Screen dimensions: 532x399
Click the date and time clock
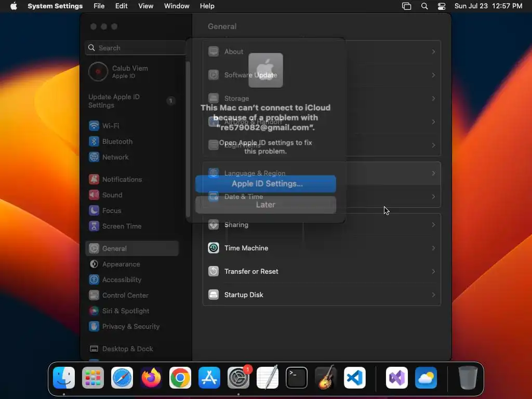coord(488,6)
